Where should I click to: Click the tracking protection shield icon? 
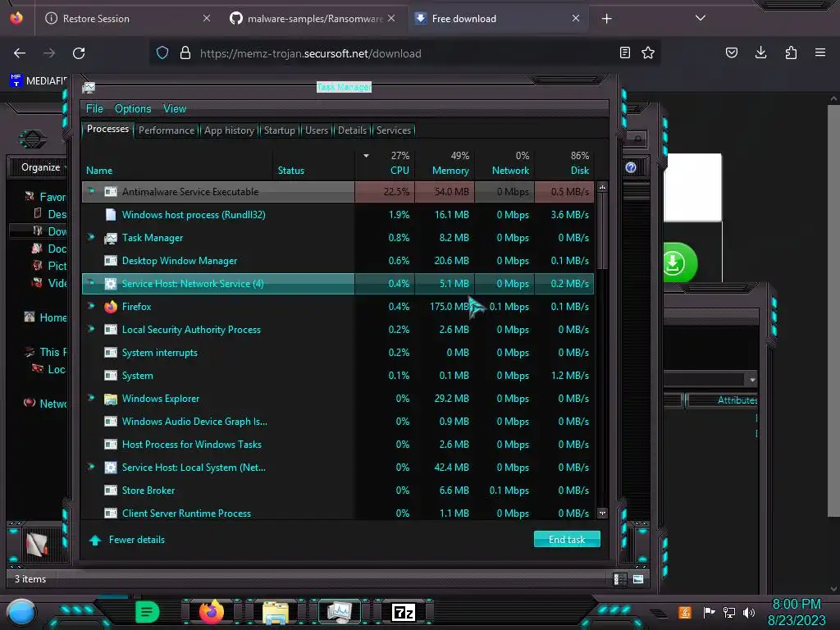pos(162,52)
